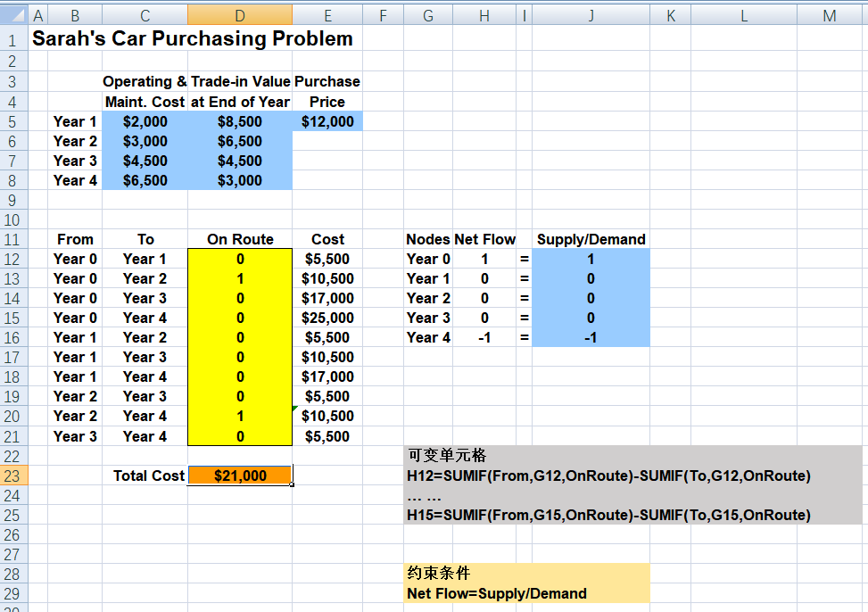Screen dimensions: 868x612
Task: Select column L header
Action: (x=744, y=15)
